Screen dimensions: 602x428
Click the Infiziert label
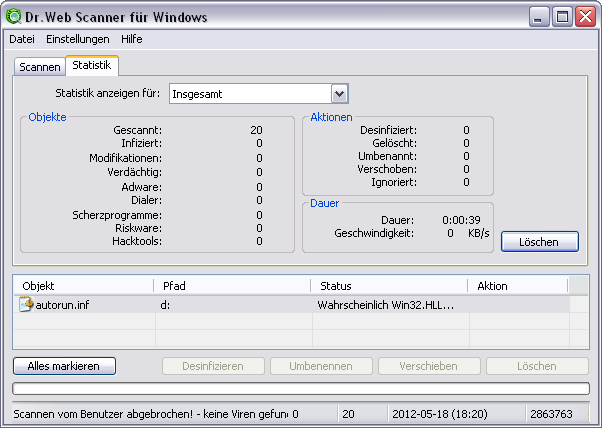142,143
